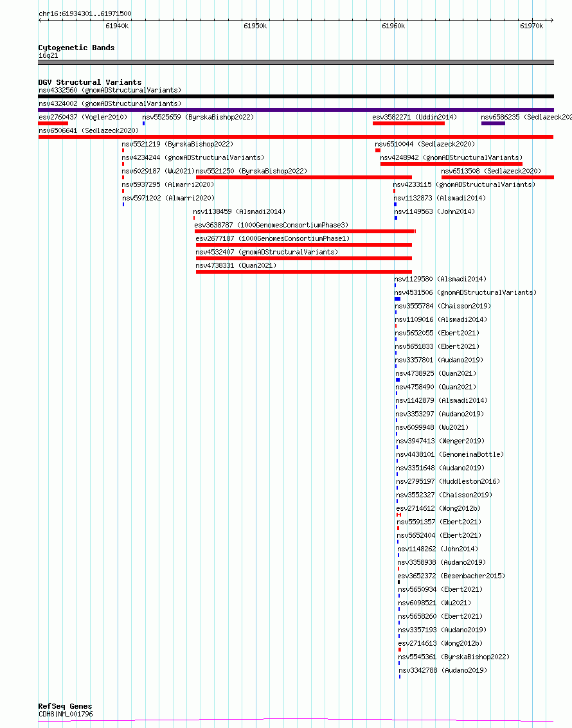Open the nsv5591357 (Ebert2021) variant
Screen dimensions: 572x728
[x=439, y=521]
